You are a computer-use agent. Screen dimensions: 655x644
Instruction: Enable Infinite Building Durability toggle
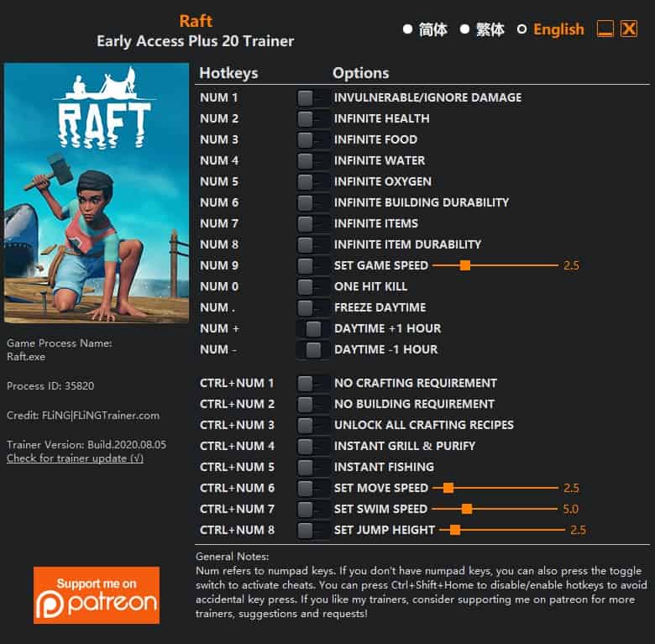313,203
